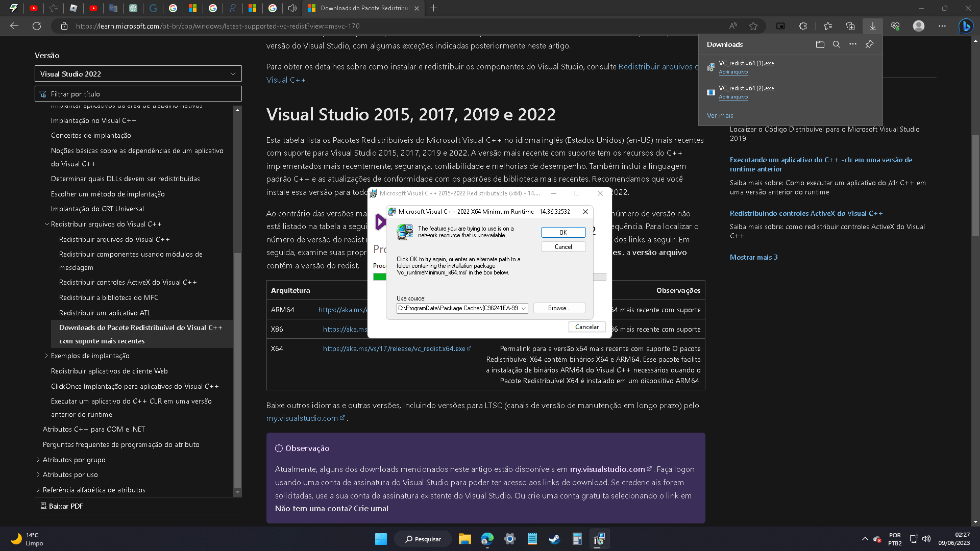Open more options in Downloads panel
The height and width of the screenshot is (551, 980).
tap(853, 44)
